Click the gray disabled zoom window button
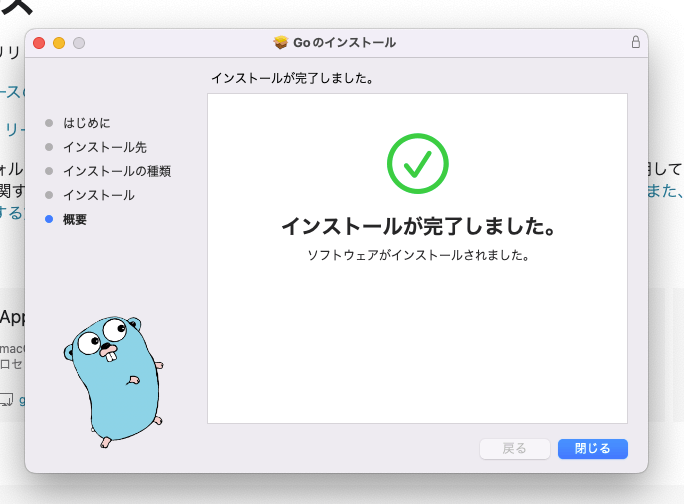 79,43
